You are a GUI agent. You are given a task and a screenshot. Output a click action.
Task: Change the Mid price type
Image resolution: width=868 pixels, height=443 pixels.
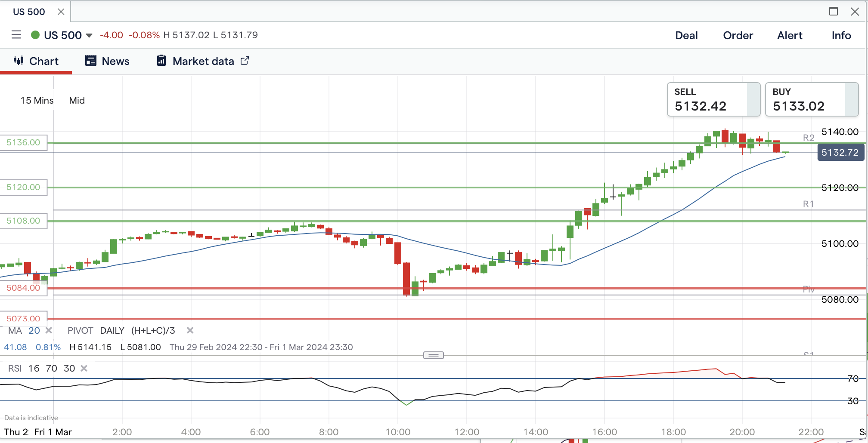pos(77,100)
